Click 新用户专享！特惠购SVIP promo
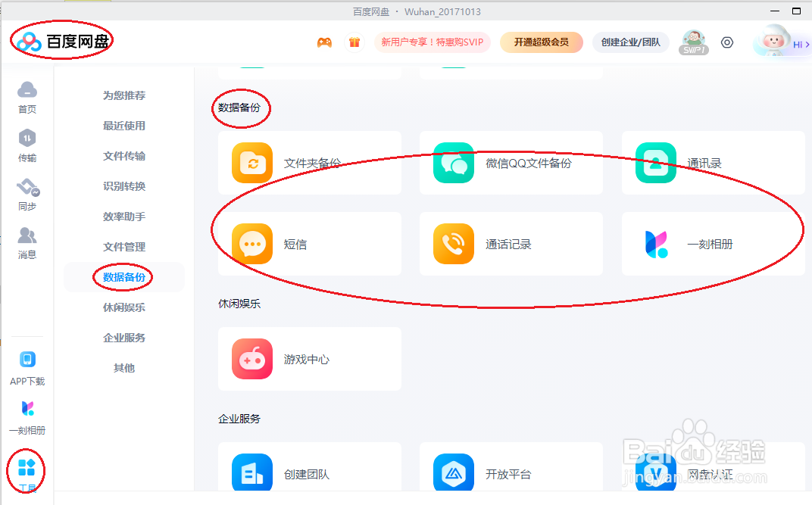Screen dimensions: 812x505 433,42
